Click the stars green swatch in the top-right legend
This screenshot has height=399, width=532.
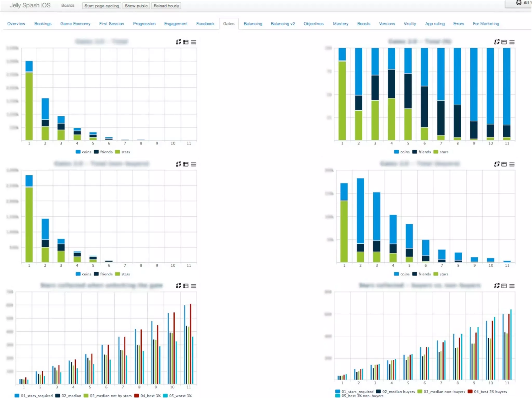point(436,152)
